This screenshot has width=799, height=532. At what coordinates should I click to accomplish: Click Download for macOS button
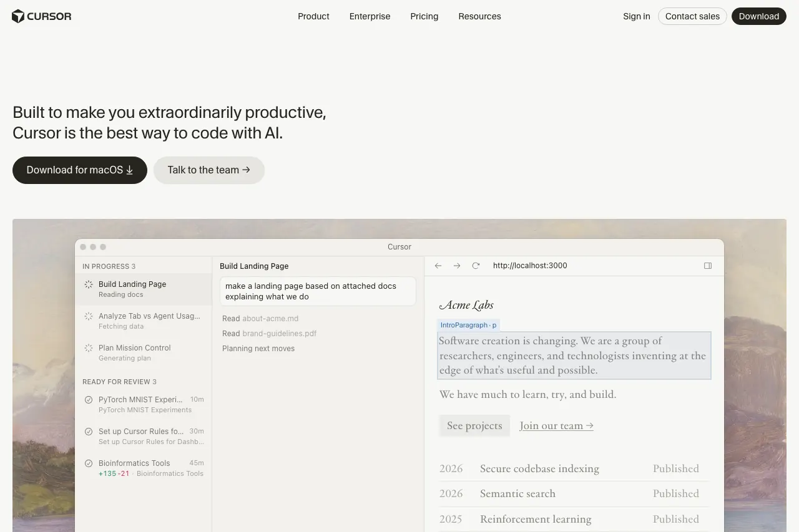pyautogui.click(x=80, y=170)
